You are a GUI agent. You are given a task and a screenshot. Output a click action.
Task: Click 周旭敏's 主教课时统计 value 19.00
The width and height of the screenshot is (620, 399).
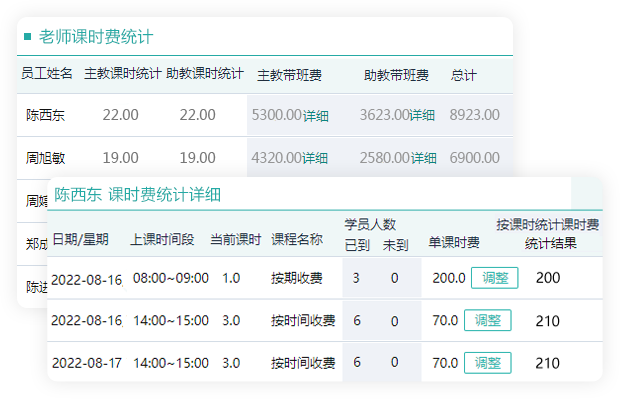tap(121, 158)
